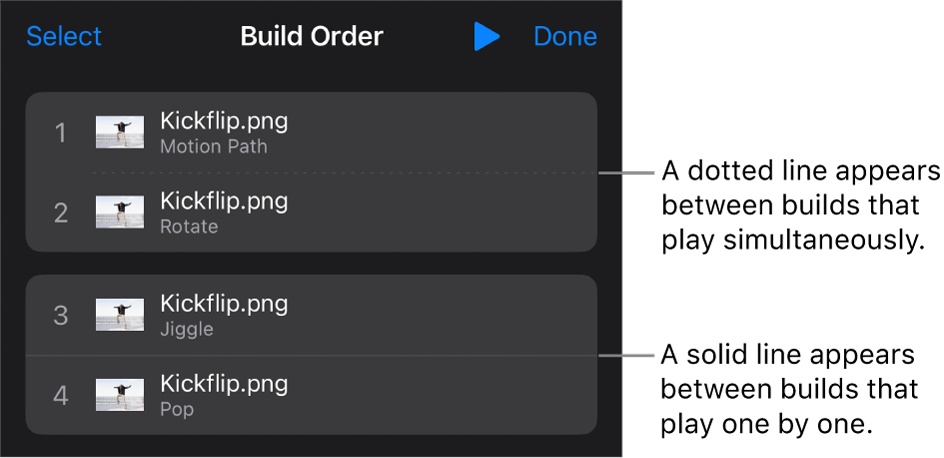Image resolution: width=944 pixels, height=458 pixels.
Task: Click the number 3 build index
Action: click(61, 316)
